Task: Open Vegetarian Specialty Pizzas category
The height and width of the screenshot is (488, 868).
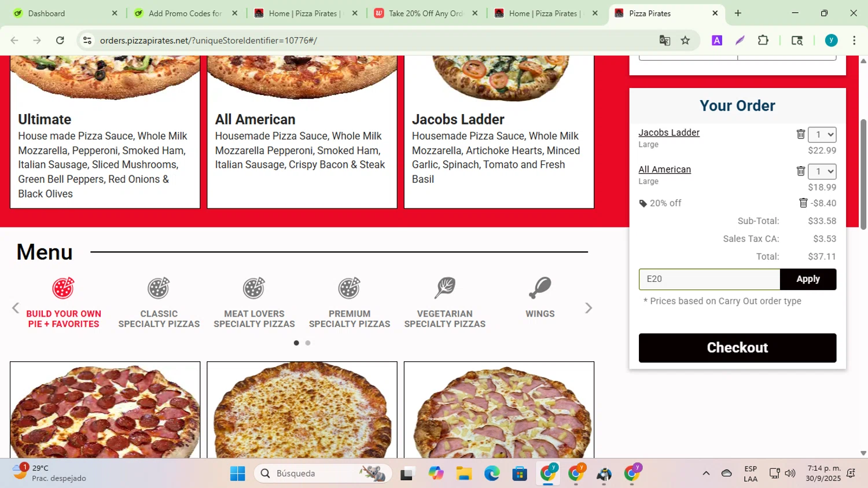Action: 444,303
